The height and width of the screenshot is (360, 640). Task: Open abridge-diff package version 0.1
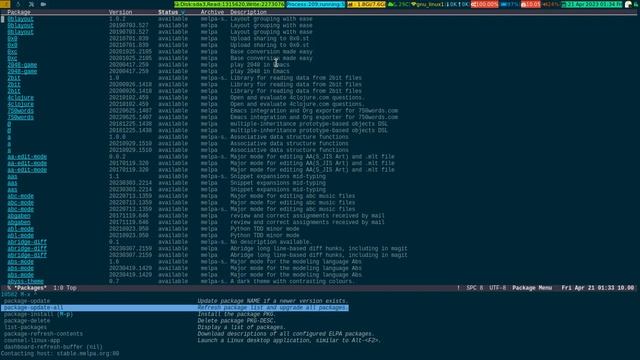pos(27,242)
